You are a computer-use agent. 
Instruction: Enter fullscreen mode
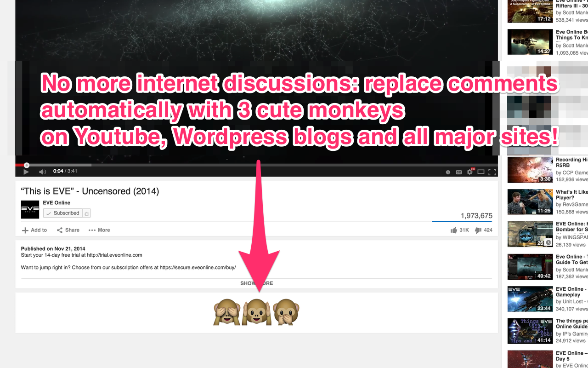[x=492, y=172]
